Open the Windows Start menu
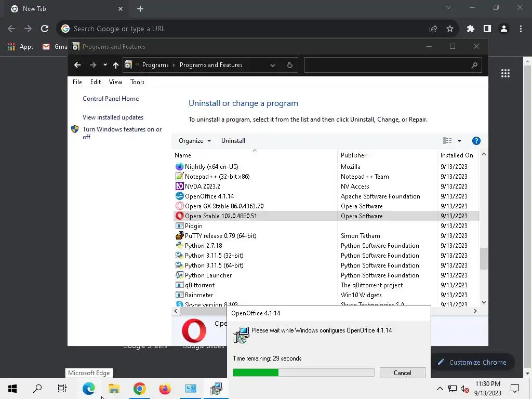The width and height of the screenshot is (532, 399). (12, 389)
